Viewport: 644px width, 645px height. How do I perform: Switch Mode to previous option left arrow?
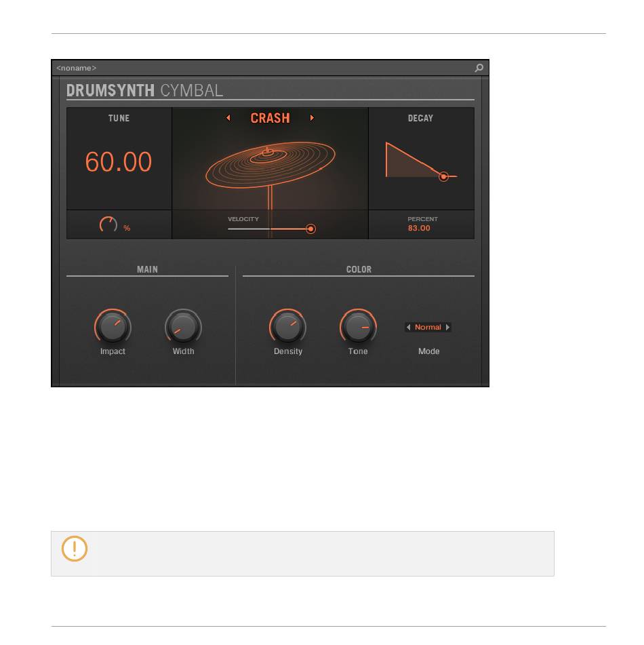click(408, 327)
